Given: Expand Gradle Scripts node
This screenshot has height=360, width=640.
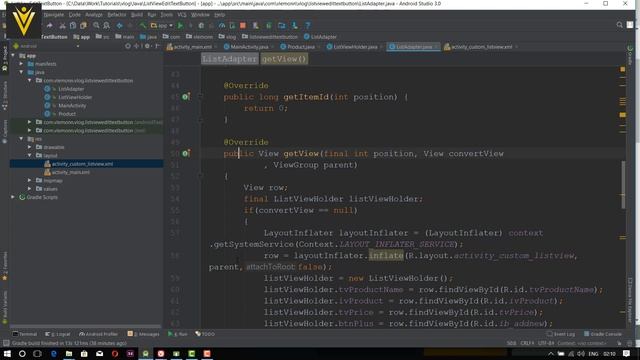Looking at the screenshot, I should (13, 197).
